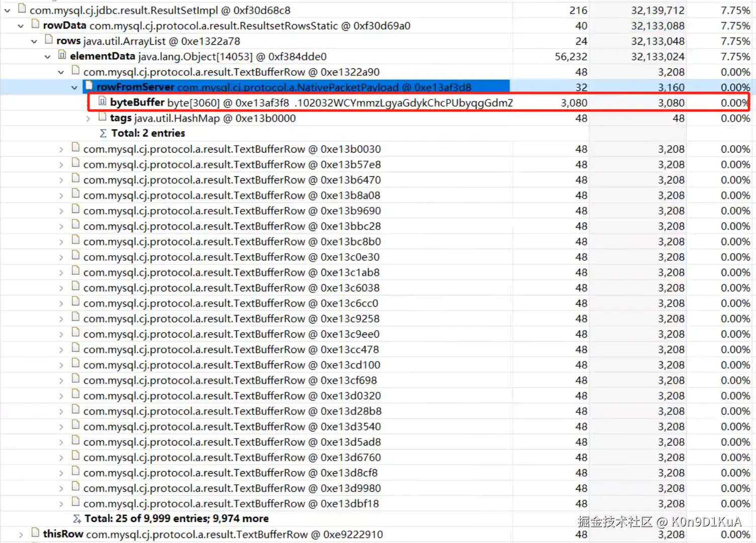The height and width of the screenshot is (543, 756).
Task: Click retained heap 32,139,712 cell
Action: click(x=657, y=10)
